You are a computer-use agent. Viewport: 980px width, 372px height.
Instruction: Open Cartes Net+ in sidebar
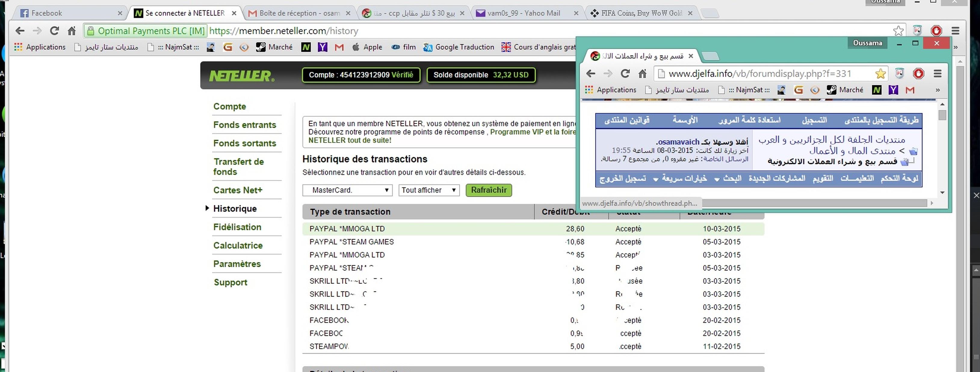(x=238, y=190)
